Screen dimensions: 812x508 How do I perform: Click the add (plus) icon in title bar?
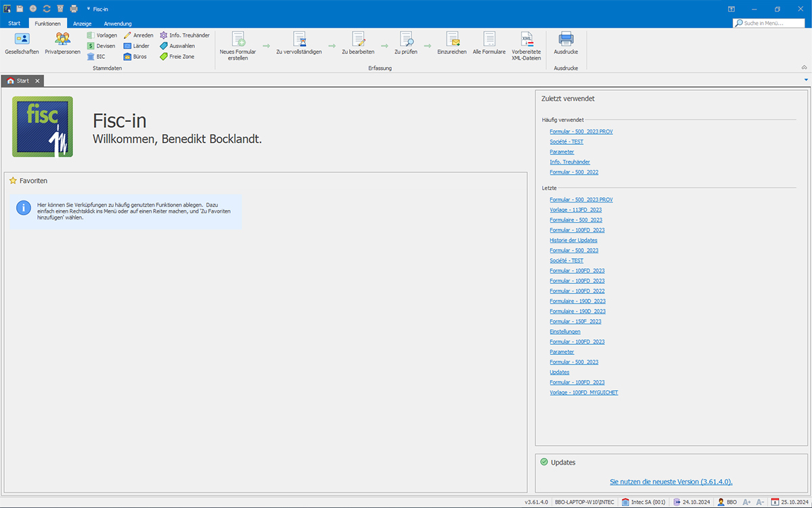click(33, 9)
